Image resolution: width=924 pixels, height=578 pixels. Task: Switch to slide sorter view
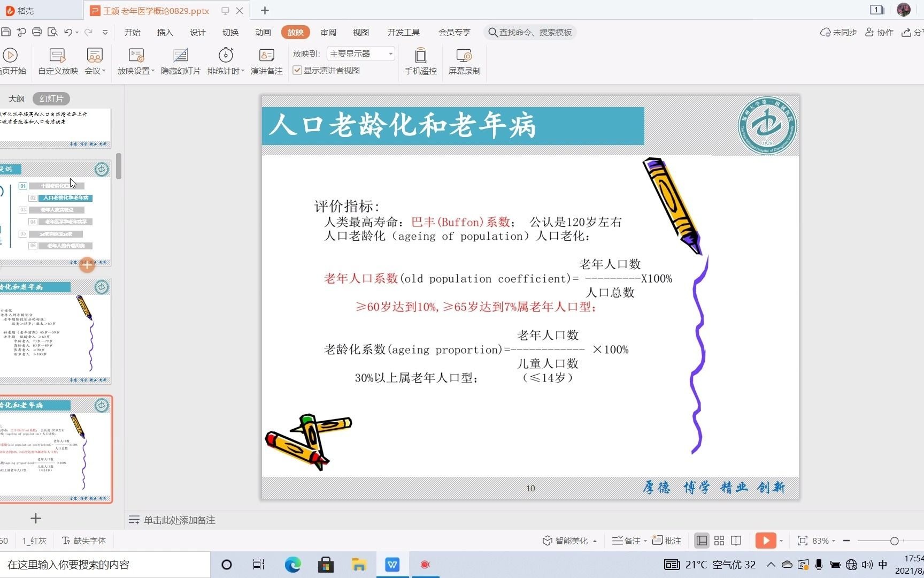(719, 541)
